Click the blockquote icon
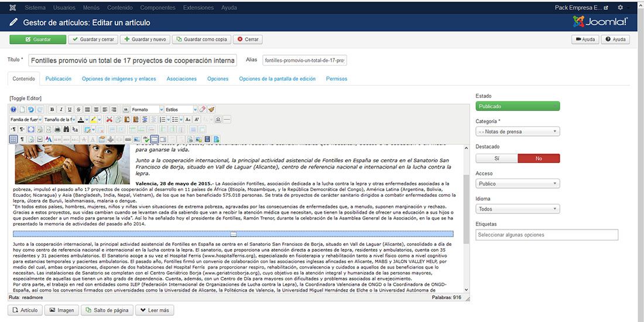Screen dimensions: 644x322 tap(126, 109)
